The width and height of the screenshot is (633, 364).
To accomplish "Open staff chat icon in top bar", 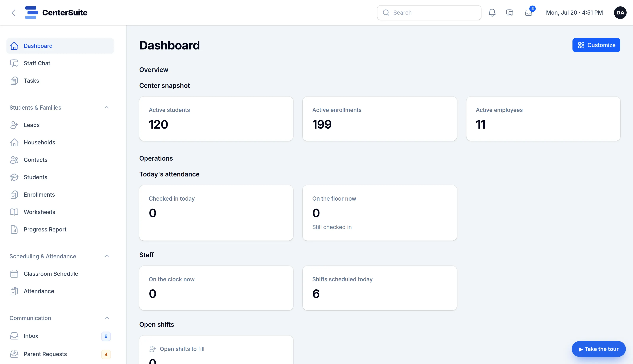I will [510, 13].
